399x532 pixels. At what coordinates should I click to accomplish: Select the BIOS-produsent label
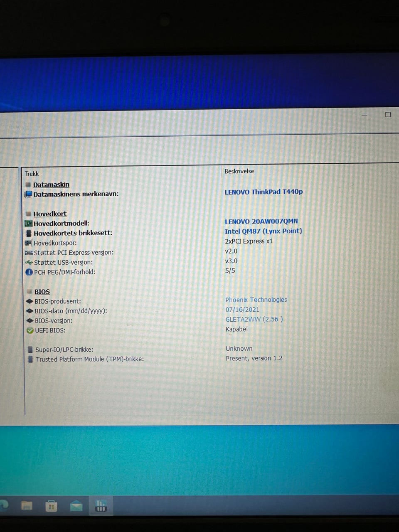(58, 301)
